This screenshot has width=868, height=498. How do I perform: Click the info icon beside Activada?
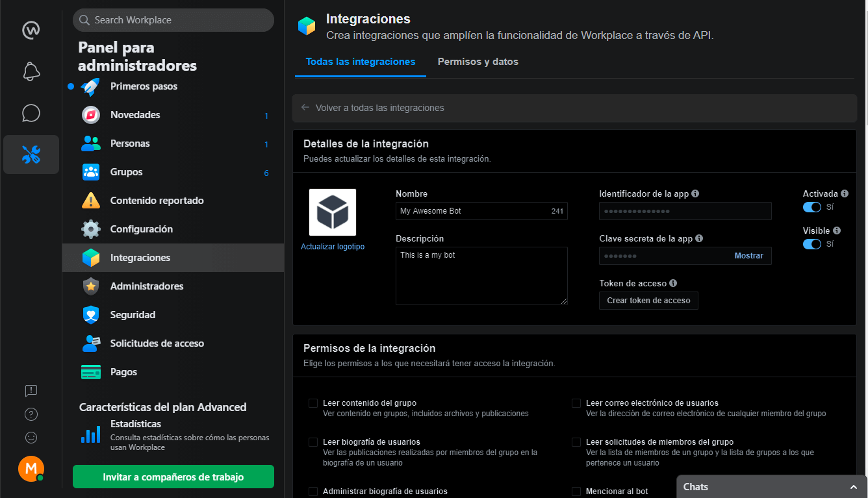click(x=845, y=193)
